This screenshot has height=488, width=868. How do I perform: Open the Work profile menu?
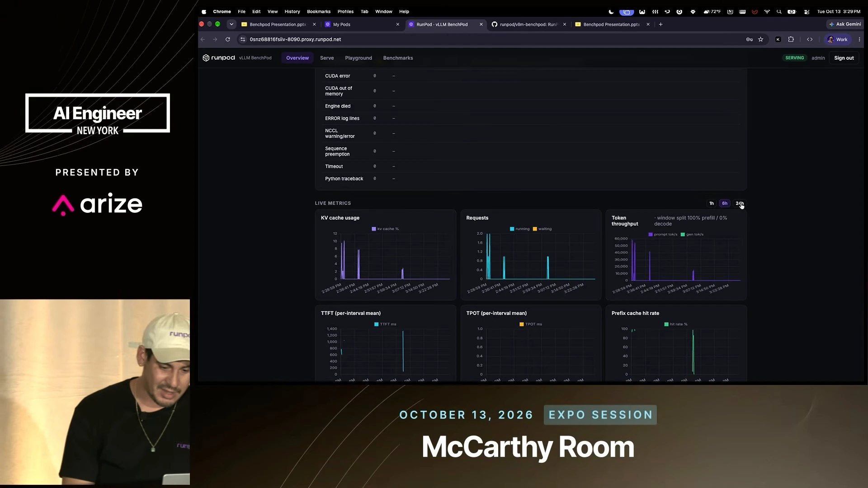point(838,39)
